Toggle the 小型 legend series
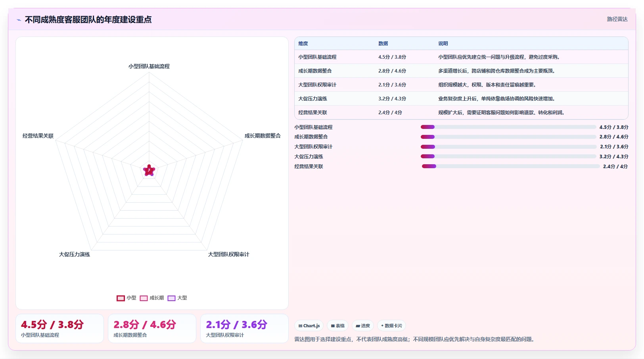Screen dimensions: 644x359 click(126, 298)
